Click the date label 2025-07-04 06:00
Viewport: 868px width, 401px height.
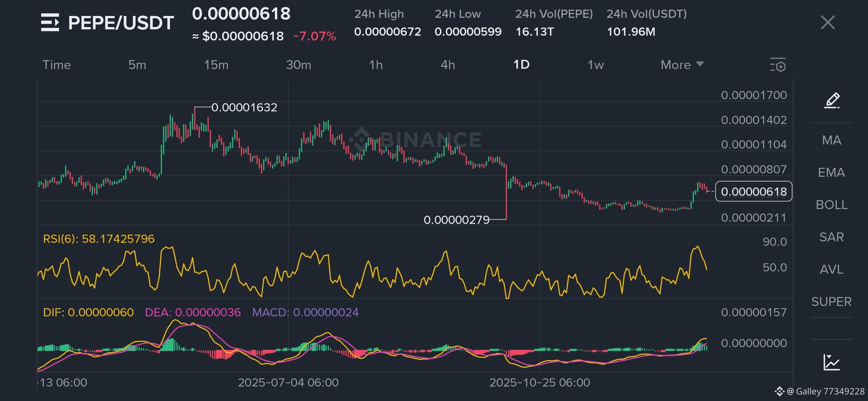click(x=288, y=382)
